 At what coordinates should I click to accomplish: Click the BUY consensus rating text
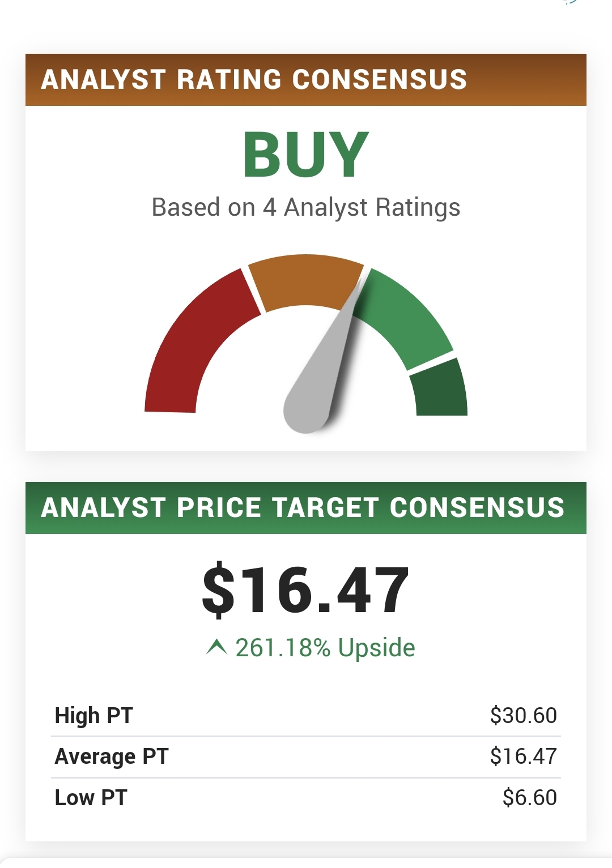[306, 154]
